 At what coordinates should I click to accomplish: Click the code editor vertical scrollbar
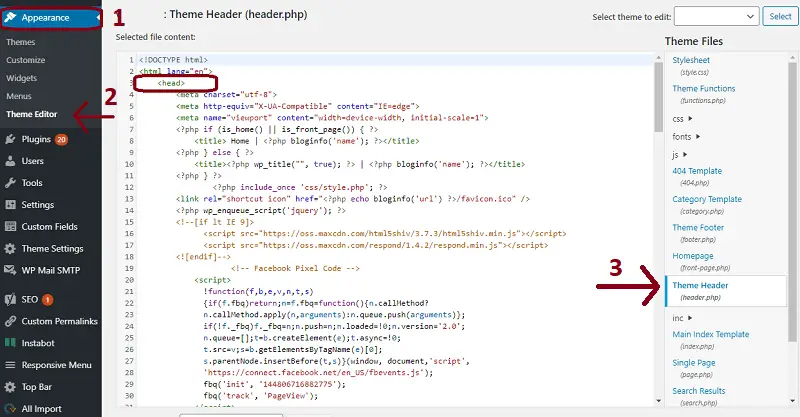[x=658, y=229]
